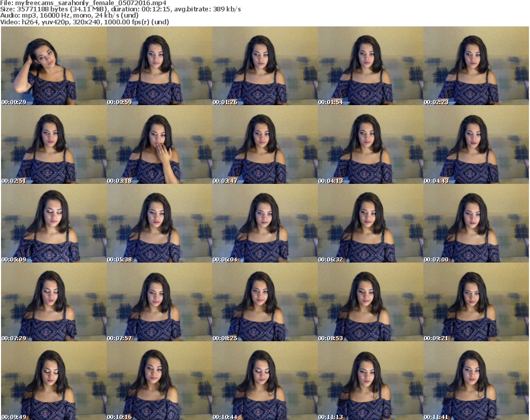Select the thumbnail timestamped 00:07:29

tap(54, 302)
